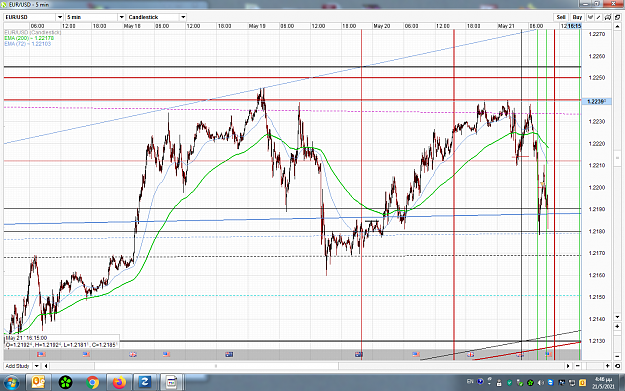This screenshot has width=625, height=391.
Task: Click the vertical zoom plus button
Action: click(617, 326)
